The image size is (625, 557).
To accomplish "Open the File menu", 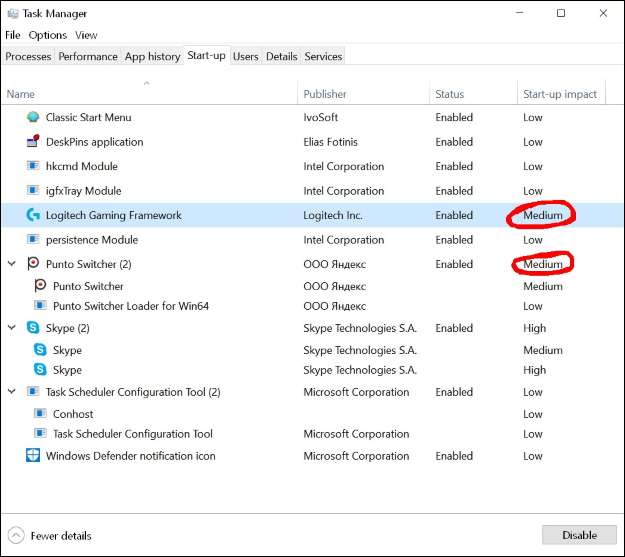I will tap(13, 35).
